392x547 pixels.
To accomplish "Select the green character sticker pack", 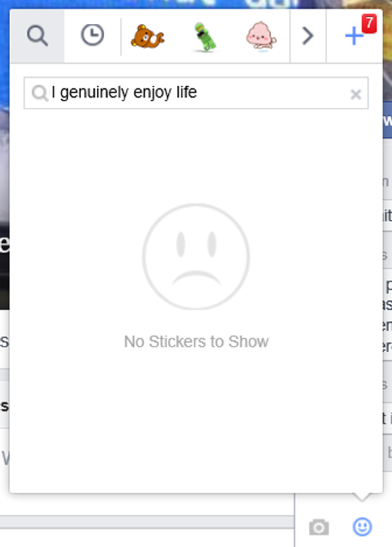I will click(x=205, y=37).
